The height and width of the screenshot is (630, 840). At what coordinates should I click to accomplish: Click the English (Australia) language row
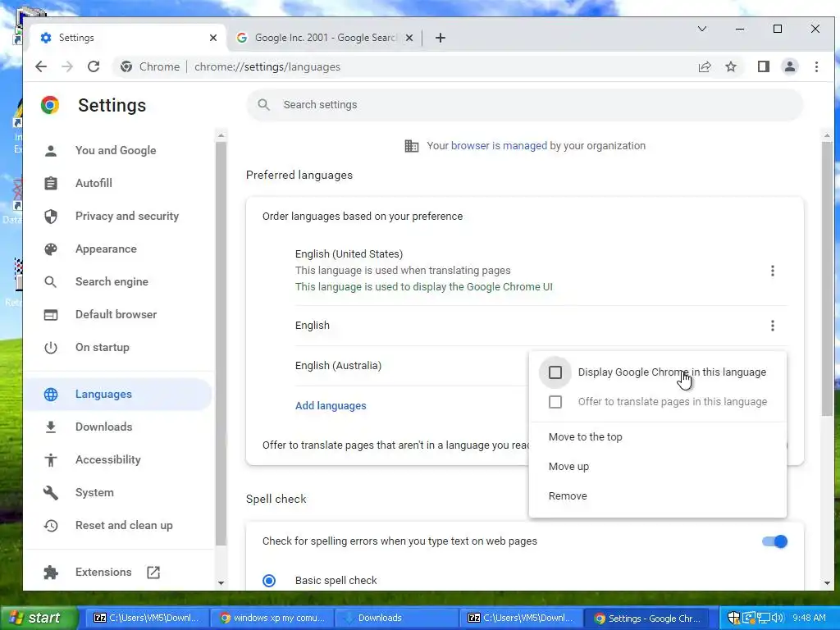[x=412, y=365]
